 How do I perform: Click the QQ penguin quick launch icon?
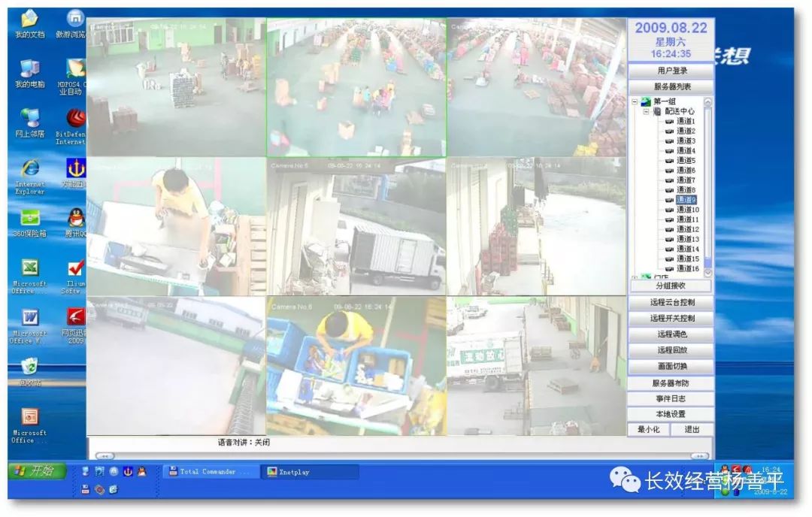click(141, 472)
